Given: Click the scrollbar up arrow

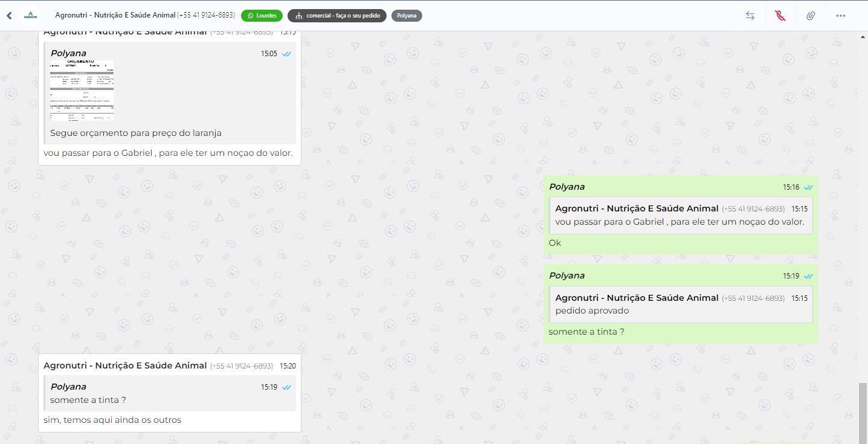Looking at the screenshot, I should [x=863, y=37].
